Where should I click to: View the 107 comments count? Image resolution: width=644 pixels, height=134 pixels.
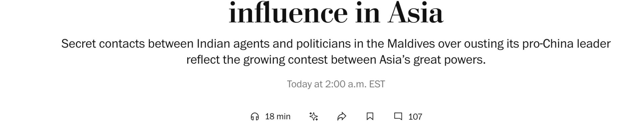(x=415, y=117)
